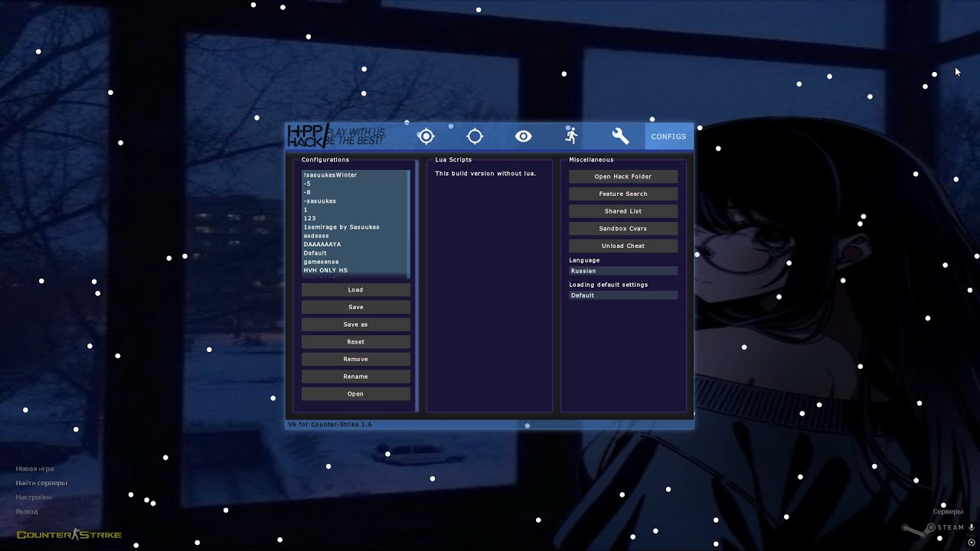Open Loading default settings dropdown
Viewport: 980px width, 551px height.
[623, 295]
